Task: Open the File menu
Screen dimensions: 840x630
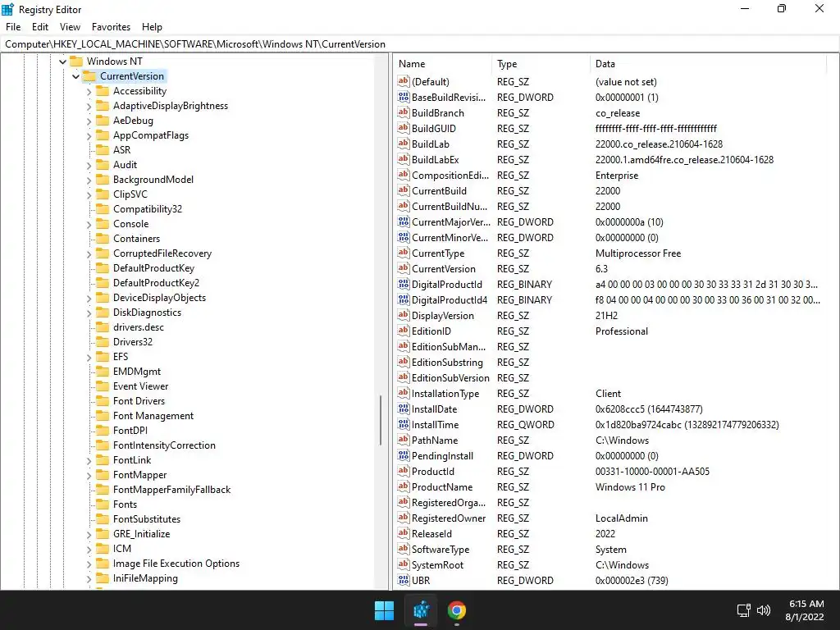Action: tap(13, 27)
